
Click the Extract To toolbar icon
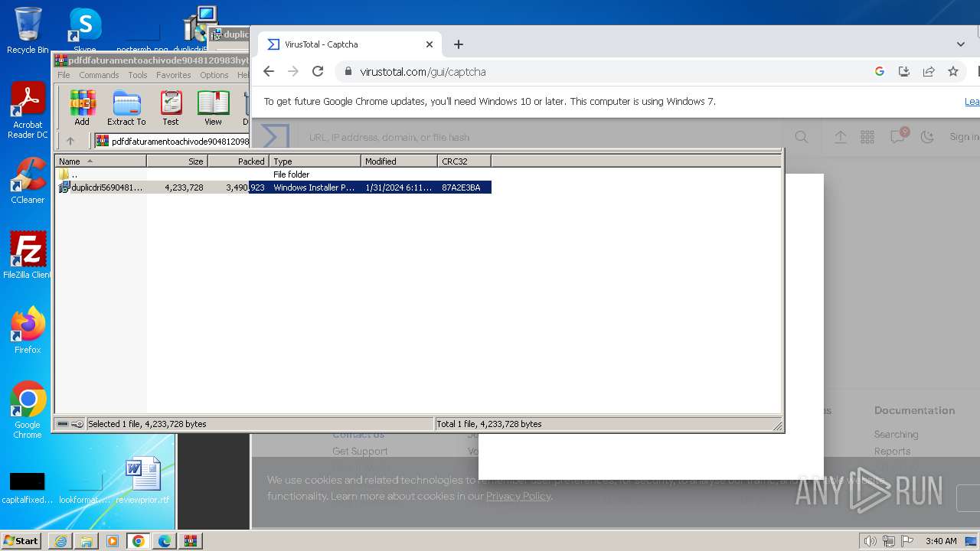tap(126, 108)
